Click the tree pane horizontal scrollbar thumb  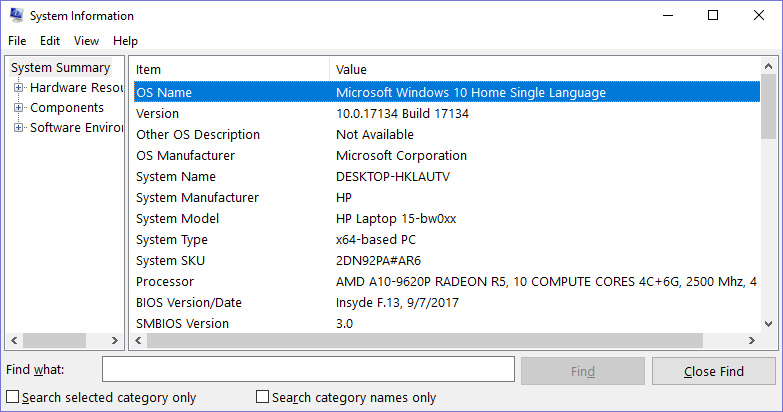[54, 340]
